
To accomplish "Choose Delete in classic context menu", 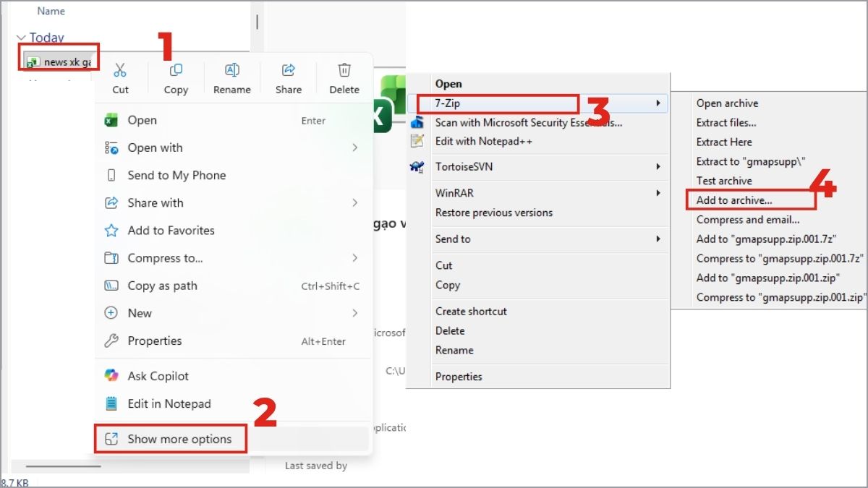I will pyautogui.click(x=450, y=331).
